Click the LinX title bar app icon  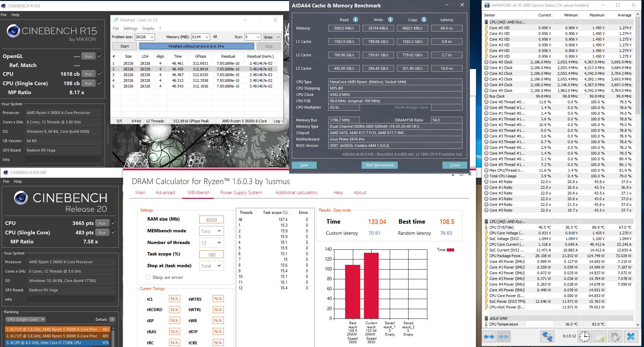click(116, 20)
